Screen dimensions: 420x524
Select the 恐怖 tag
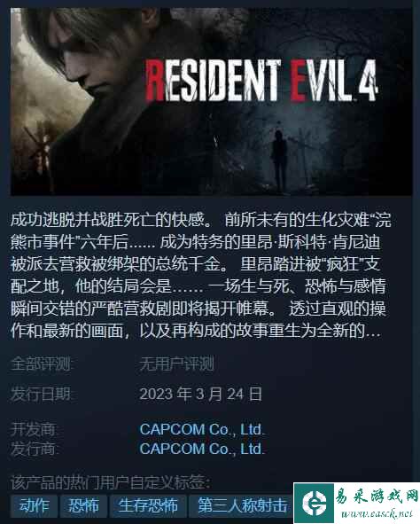point(83,505)
